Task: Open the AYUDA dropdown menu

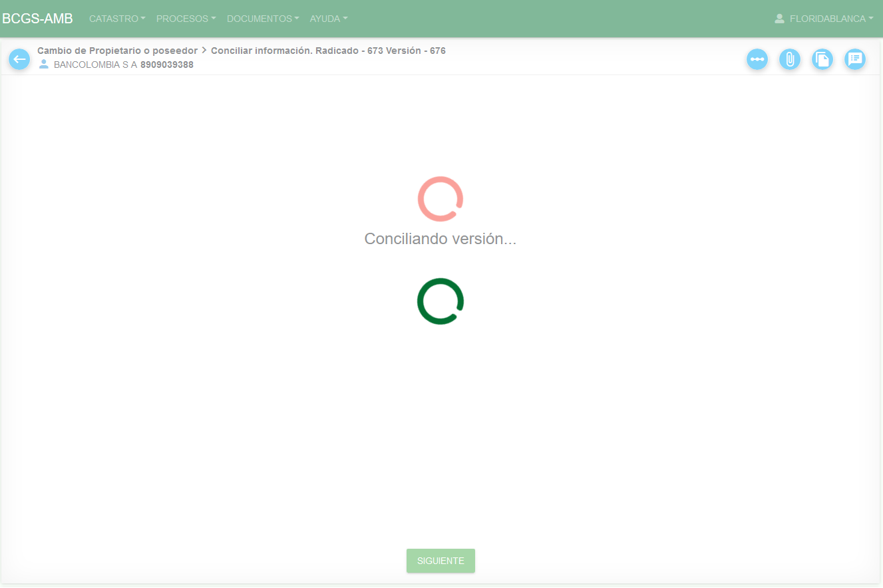Action: tap(329, 19)
